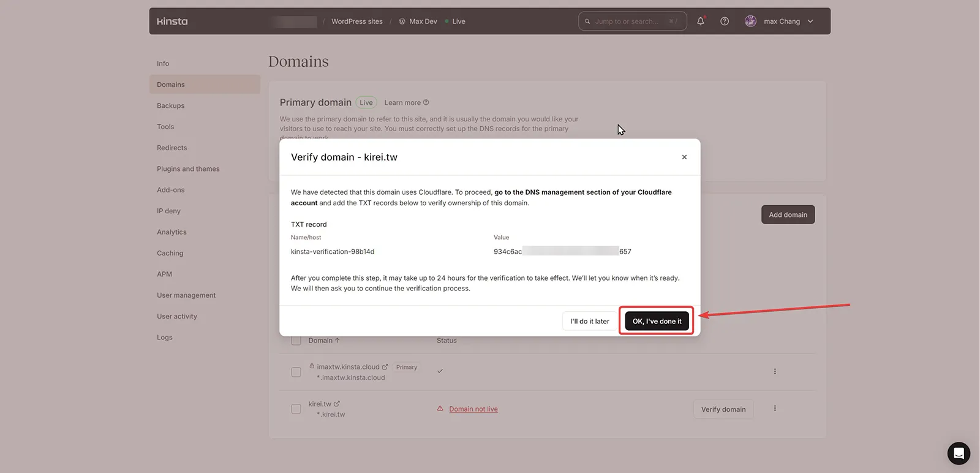Click the *.kirei.tw wildcard text
Image resolution: width=980 pixels, height=473 pixels.
(x=331, y=415)
